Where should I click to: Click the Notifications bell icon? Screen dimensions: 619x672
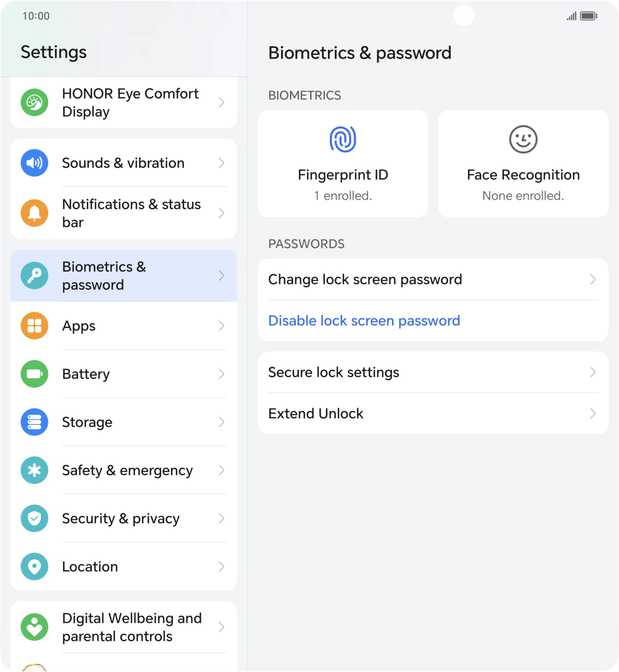tap(34, 213)
